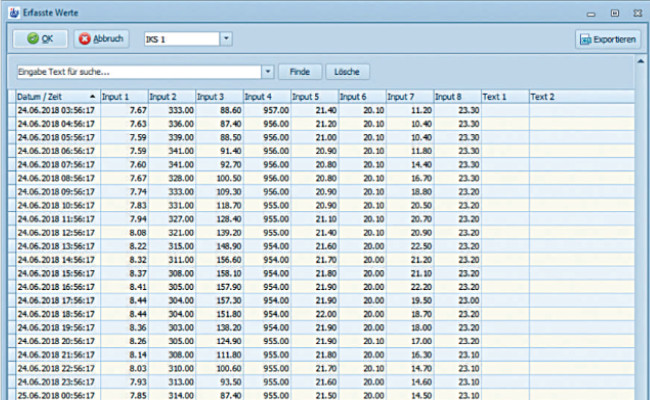Expand the search text history dropdown
Image resolution: width=650 pixels, height=400 pixels.
[268, 72]
